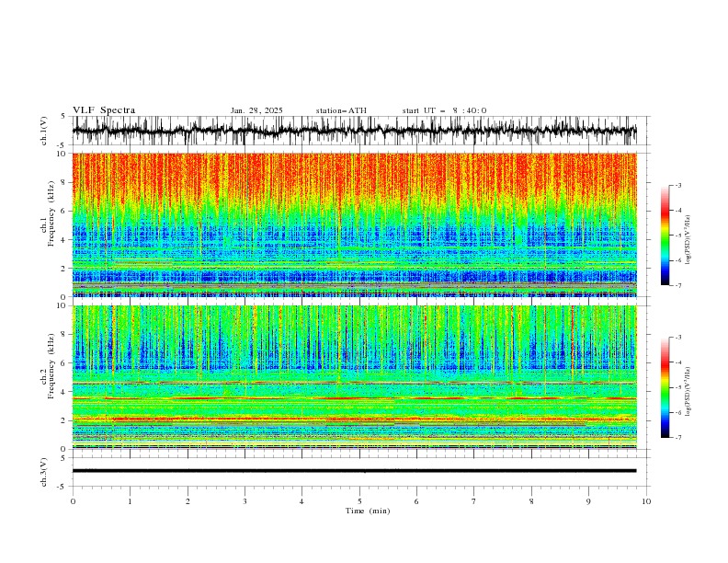This screenshot has width=728, height=563.
Task: Select ch.2 colorbar "log(PSD)(V²/Hz)" label
Action: coord(688,392)
